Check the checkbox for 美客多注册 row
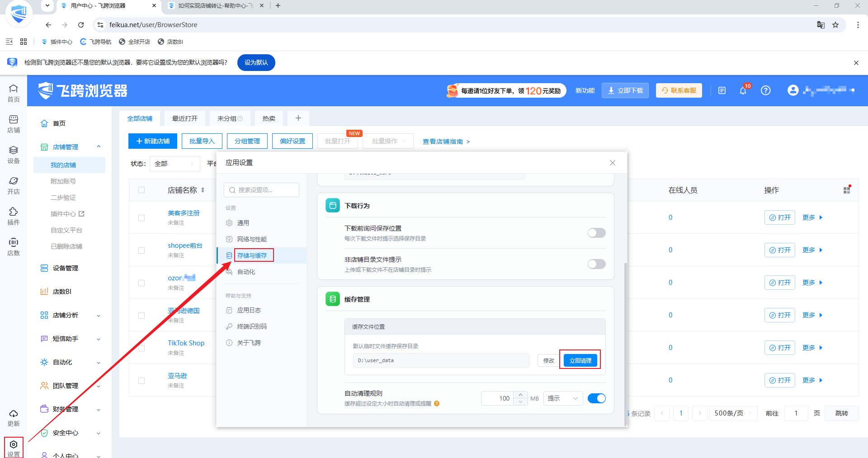This screenshot has height=458, width=868. 142,218
